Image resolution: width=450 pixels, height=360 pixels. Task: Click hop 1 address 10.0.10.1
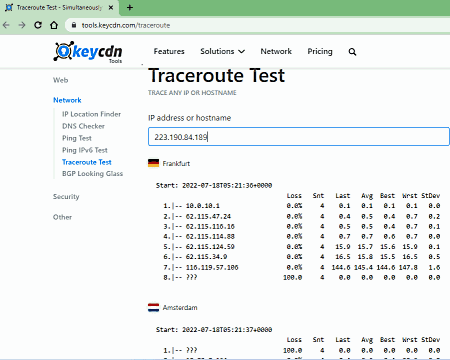pos(203,206)
